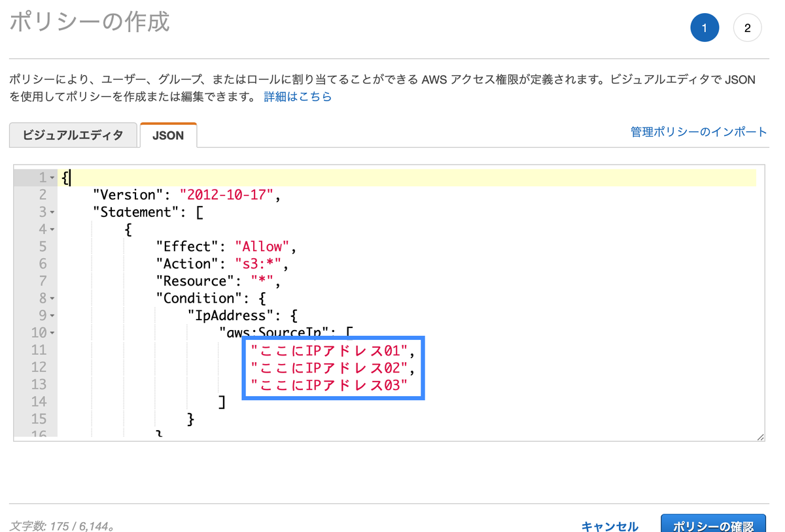
Task: Click the "Statement" key text
Action: pos(136,212)
